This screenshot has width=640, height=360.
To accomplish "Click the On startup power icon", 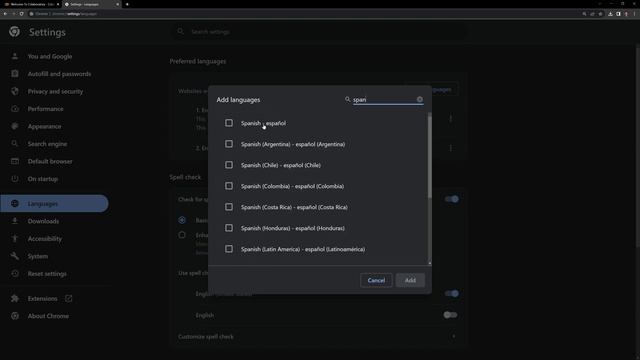I will pyautogui.click(x=15, y=179).
